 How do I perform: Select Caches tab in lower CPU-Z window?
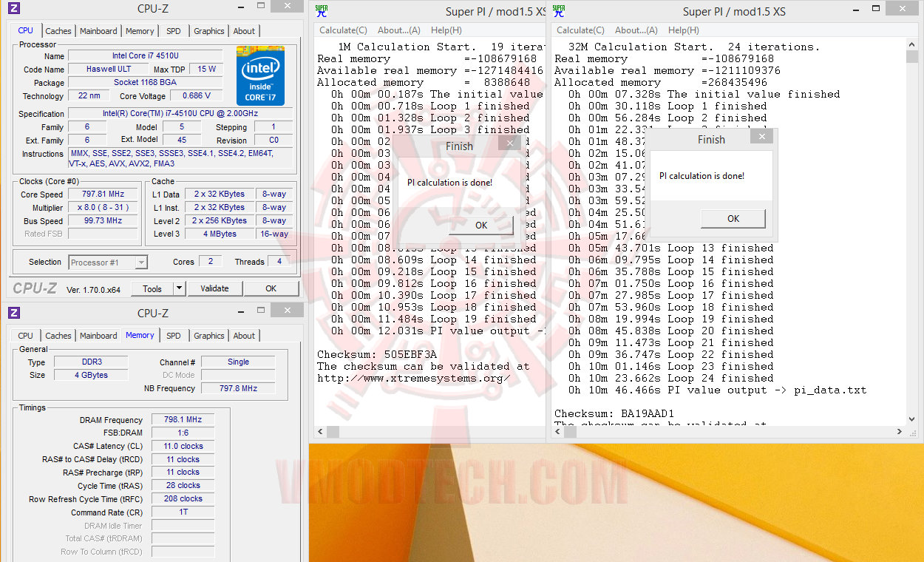tap(58, 336)
